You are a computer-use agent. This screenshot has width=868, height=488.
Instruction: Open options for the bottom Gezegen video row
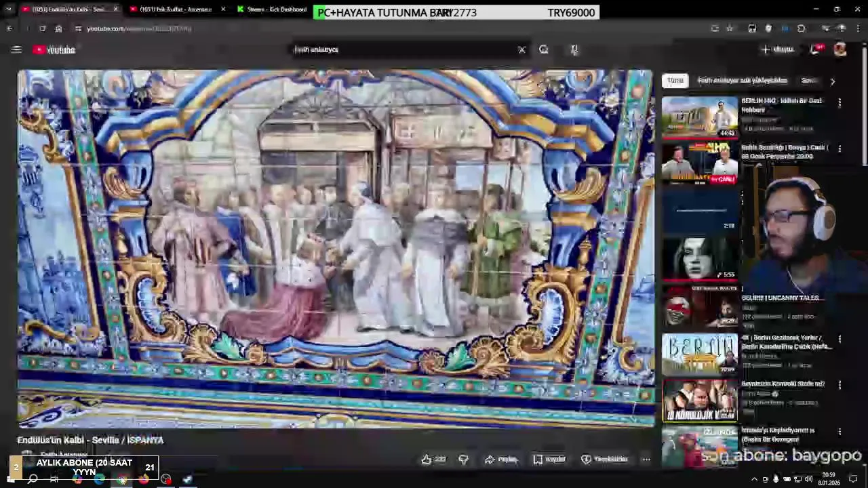[840, 432]
